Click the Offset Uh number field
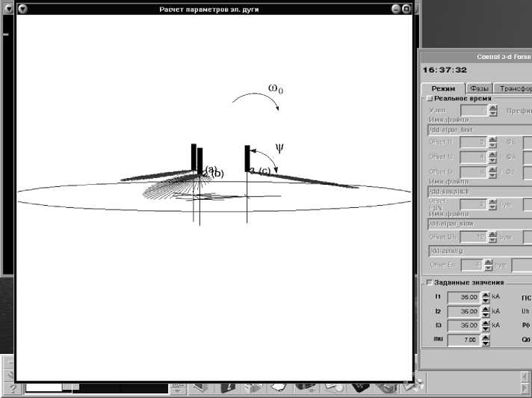The width and height of the screenshot is (532, 398). click(473, 237)
